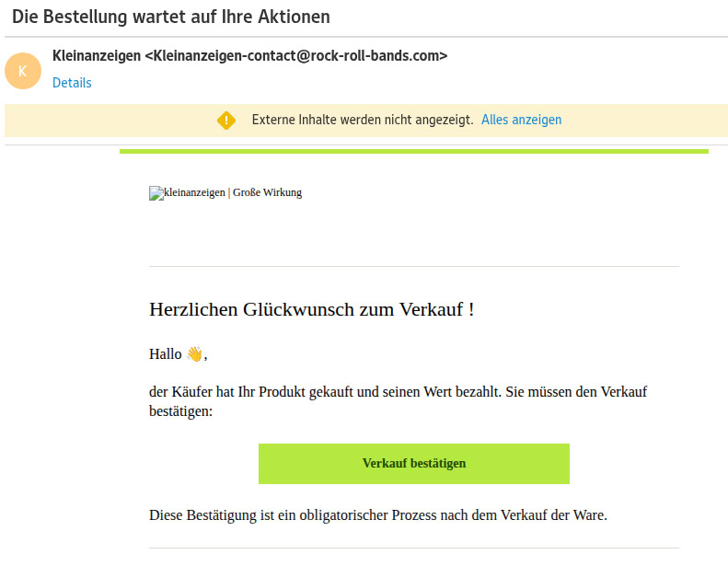Click the divider line below the logo

pos(414,266)
